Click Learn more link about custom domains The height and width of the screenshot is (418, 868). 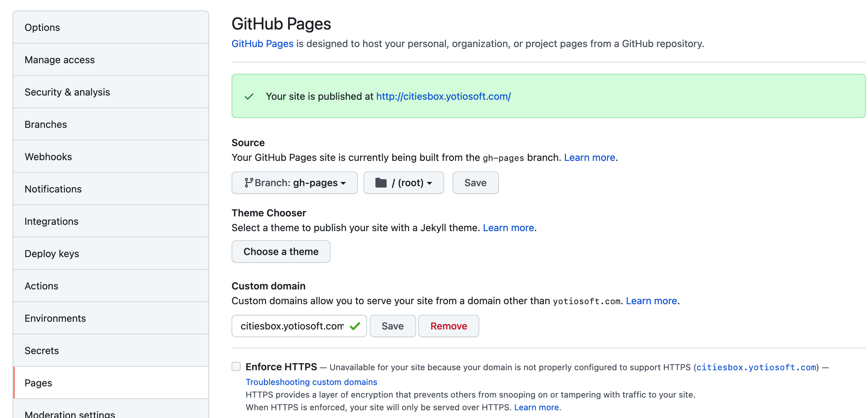pos(652,301)
